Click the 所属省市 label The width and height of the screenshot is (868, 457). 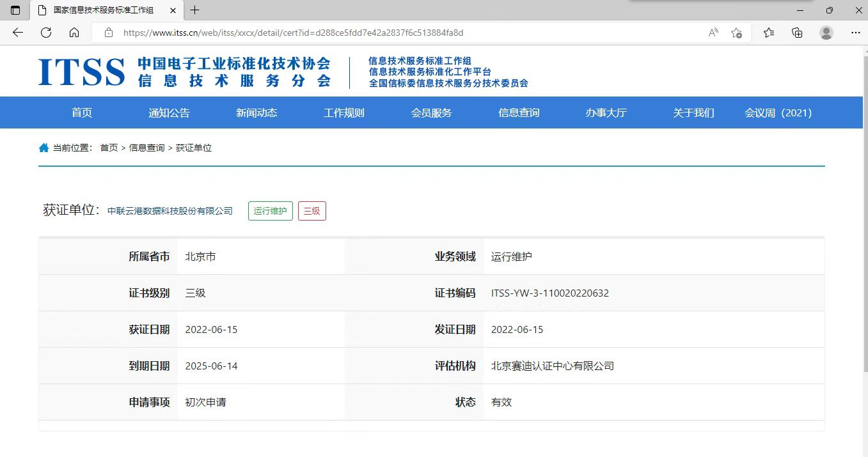point(149,256)
